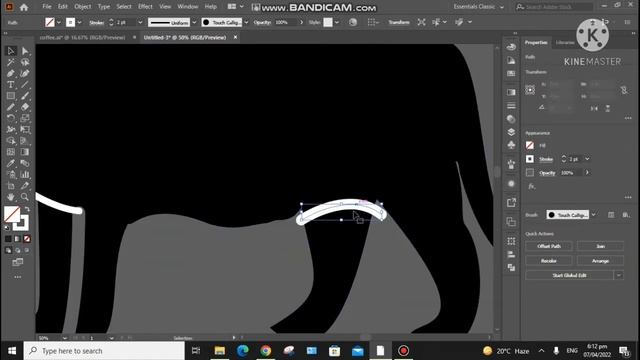Viewport: 640px width, 360px height.
Task: Click the Offset Path button
Action: pos(549,246)
